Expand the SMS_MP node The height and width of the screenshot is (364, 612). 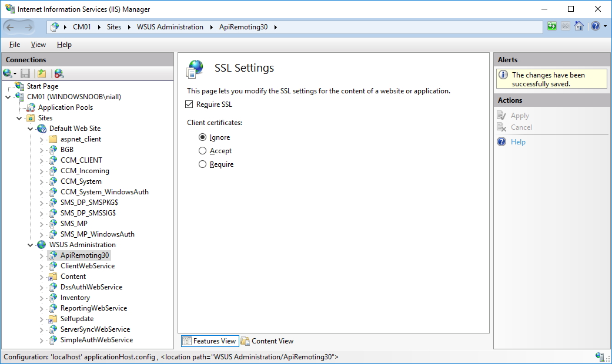(42, 224)
